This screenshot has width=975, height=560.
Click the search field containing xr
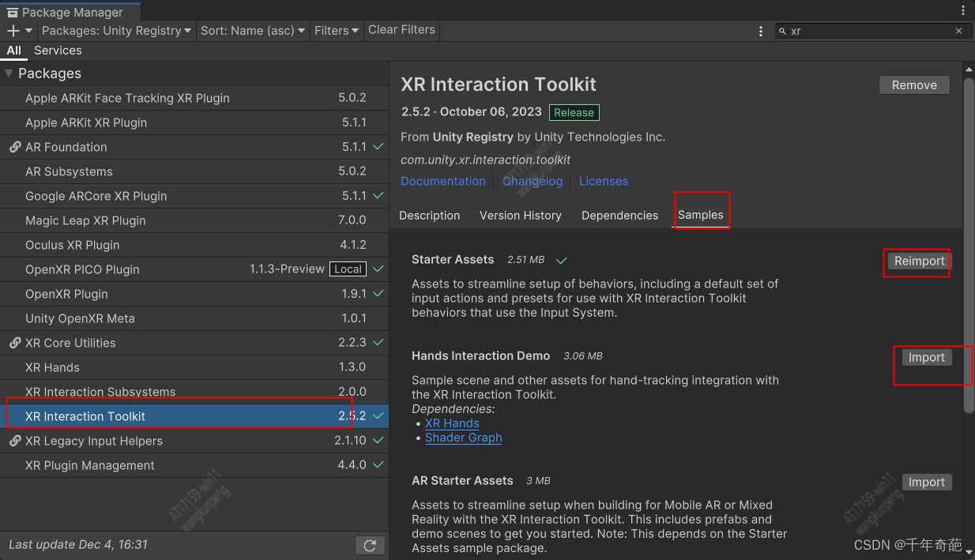pos(873,31)
